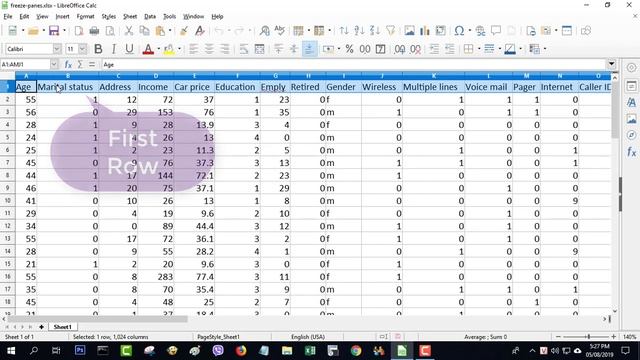
Task: Click the Font Color red A swatch
Action: click(148, 49)
